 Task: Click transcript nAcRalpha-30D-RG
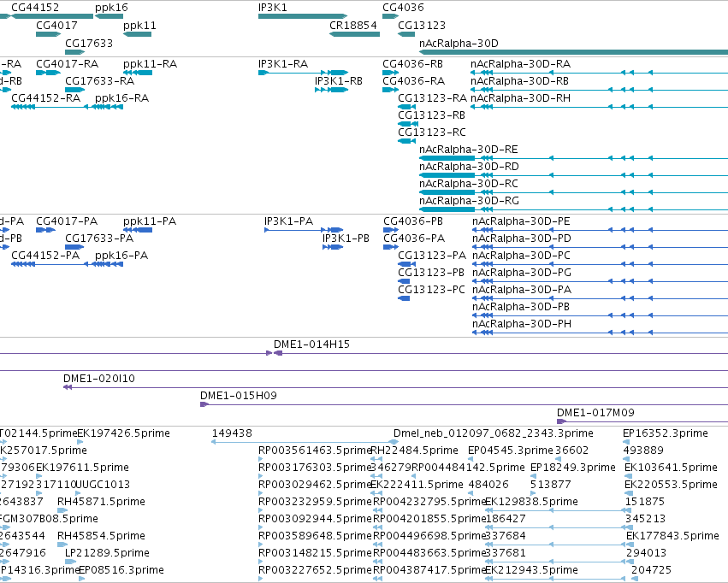pos(469,201)
